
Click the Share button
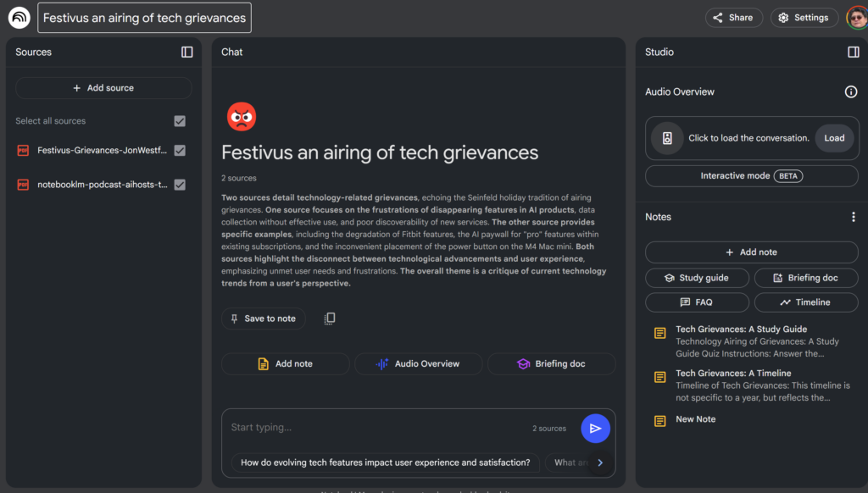(733, 18)
